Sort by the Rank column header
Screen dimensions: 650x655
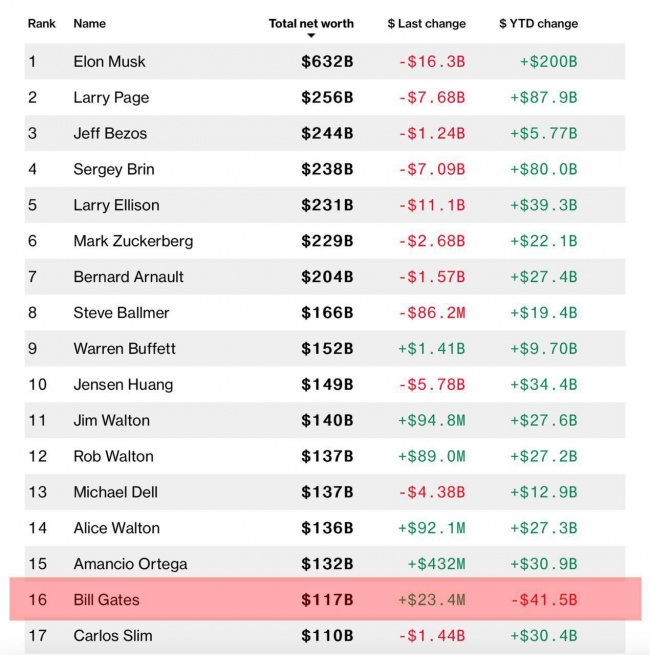[42, 23]
